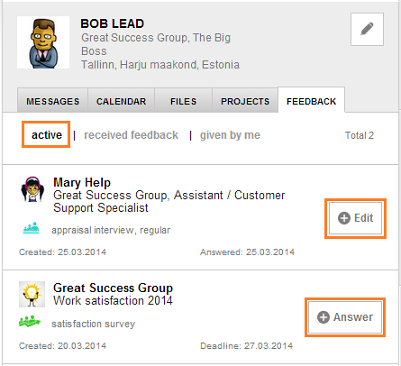Click the green satisfaction survey icon
401x366 pixels.
pos(30,321)
